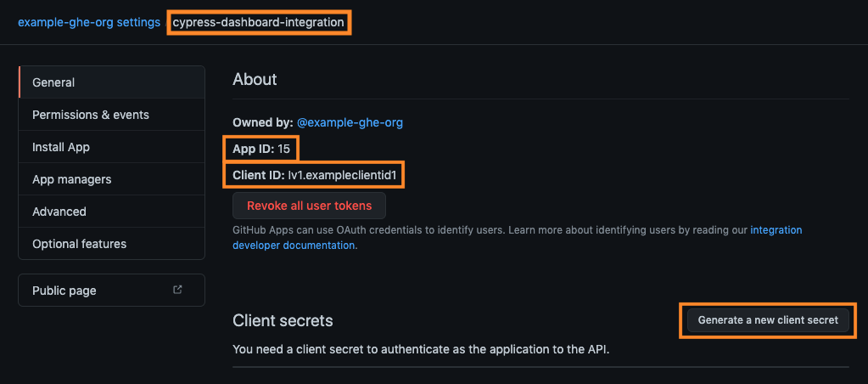Click the Client ID value Iv1.exampleclientid1
868x384 pixels.
(x=343, y=175)
